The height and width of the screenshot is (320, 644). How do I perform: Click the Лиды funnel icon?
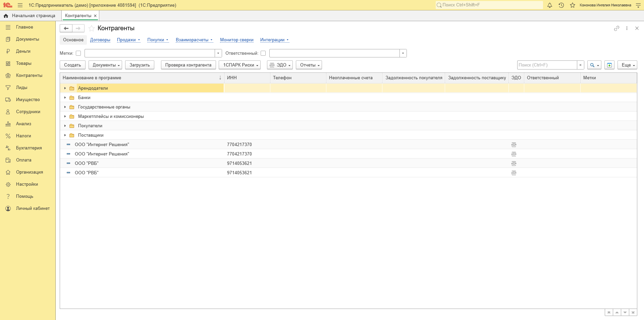point(8,88)
